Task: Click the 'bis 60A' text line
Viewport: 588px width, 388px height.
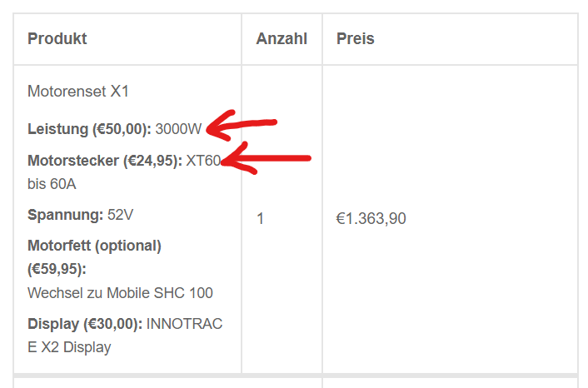Action: 52,183
